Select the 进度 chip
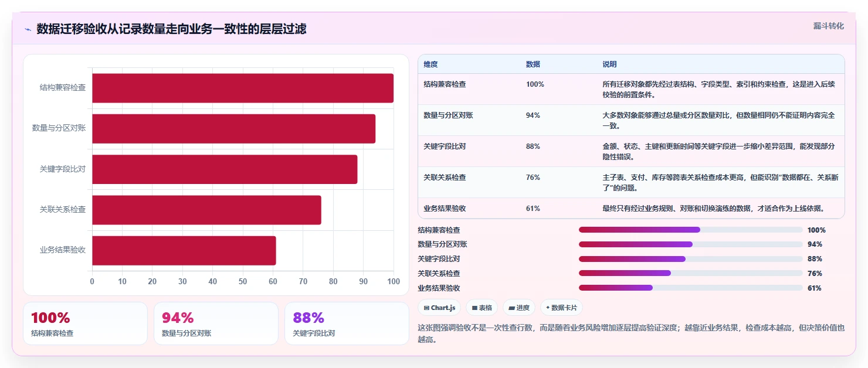The image size is (868, 368). tap(519, 308)
